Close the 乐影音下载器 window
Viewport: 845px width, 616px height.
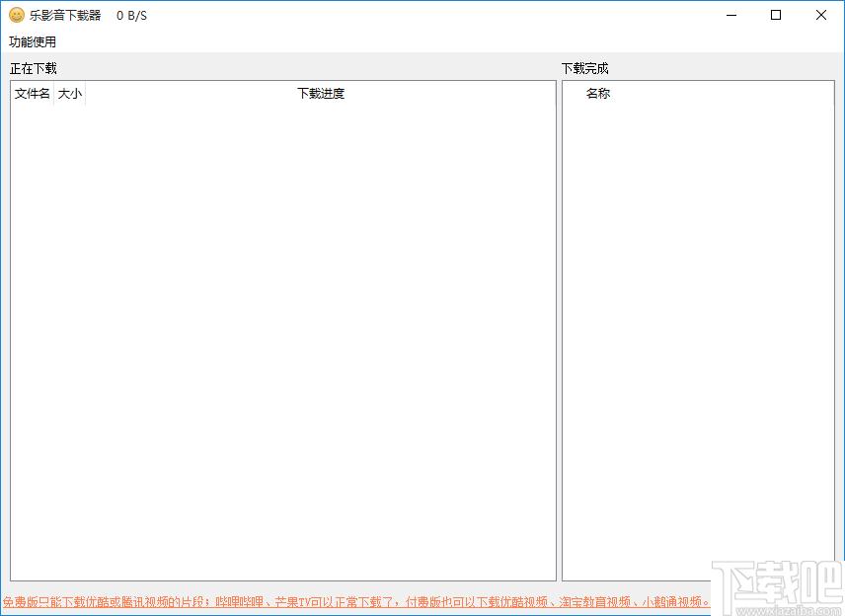pos(820,15)
